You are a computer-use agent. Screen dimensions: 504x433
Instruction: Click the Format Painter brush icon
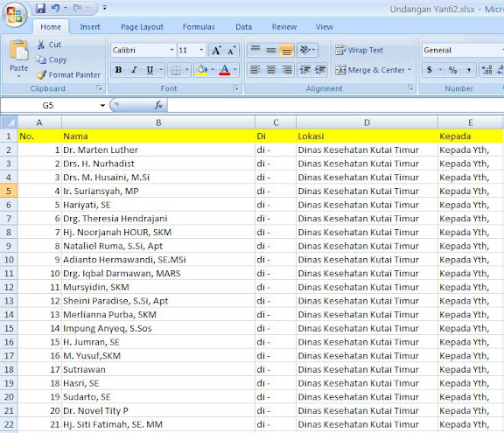coord(41,75)
